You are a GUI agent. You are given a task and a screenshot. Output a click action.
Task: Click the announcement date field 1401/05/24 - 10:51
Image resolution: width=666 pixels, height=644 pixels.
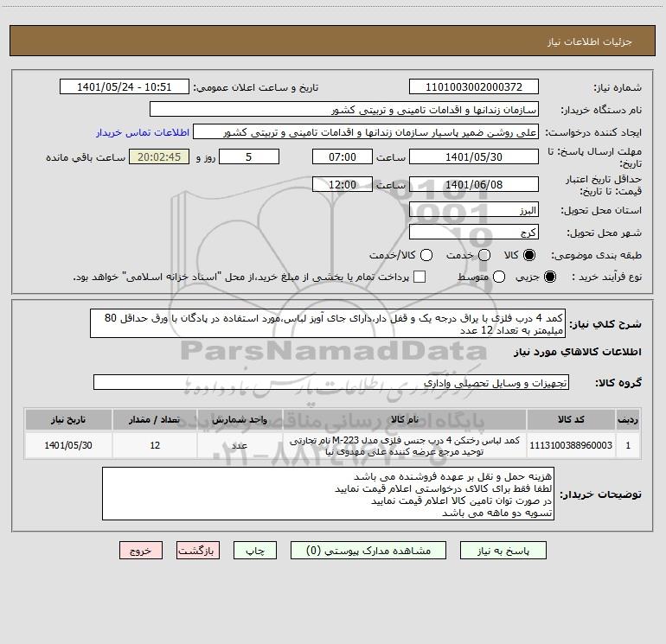tap(124, 87)
